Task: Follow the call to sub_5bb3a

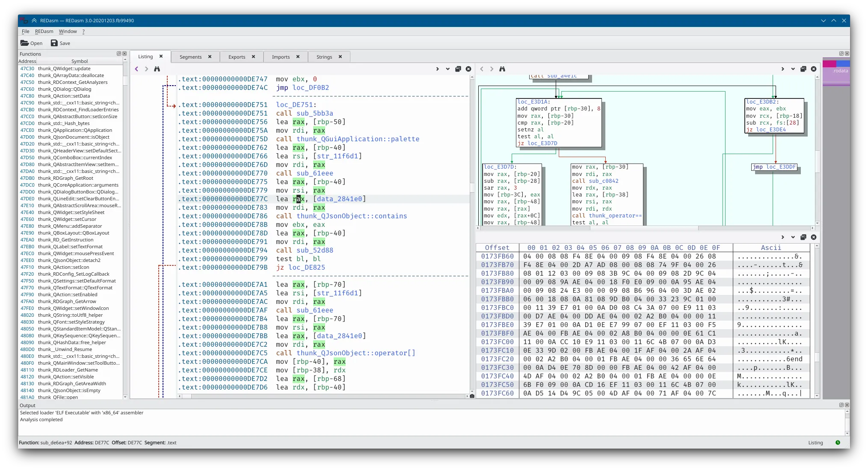Action: click(314, 113)
